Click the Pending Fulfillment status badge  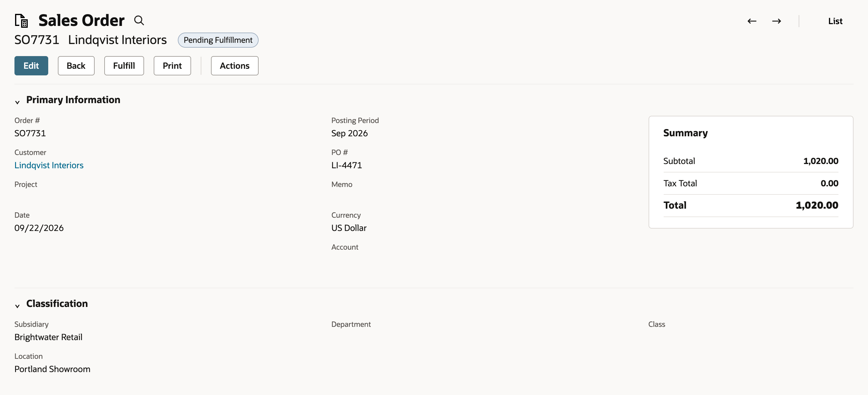coord(218,40)
